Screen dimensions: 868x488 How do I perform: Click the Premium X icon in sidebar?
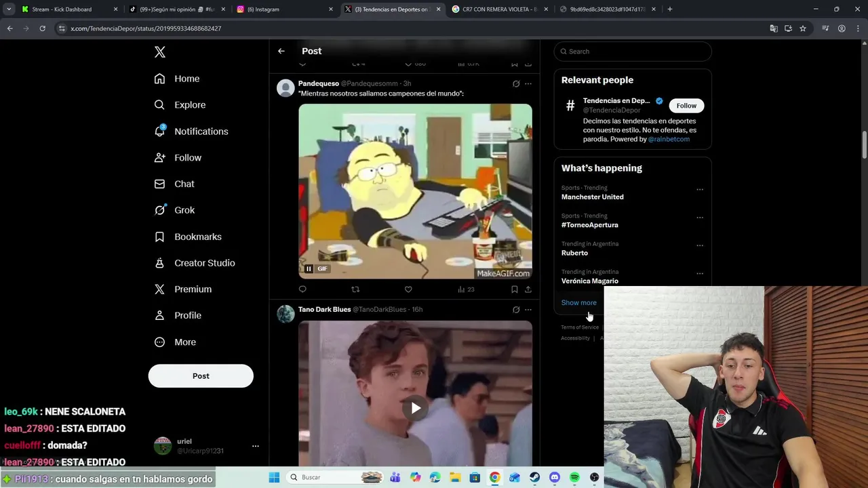point(159,289)
